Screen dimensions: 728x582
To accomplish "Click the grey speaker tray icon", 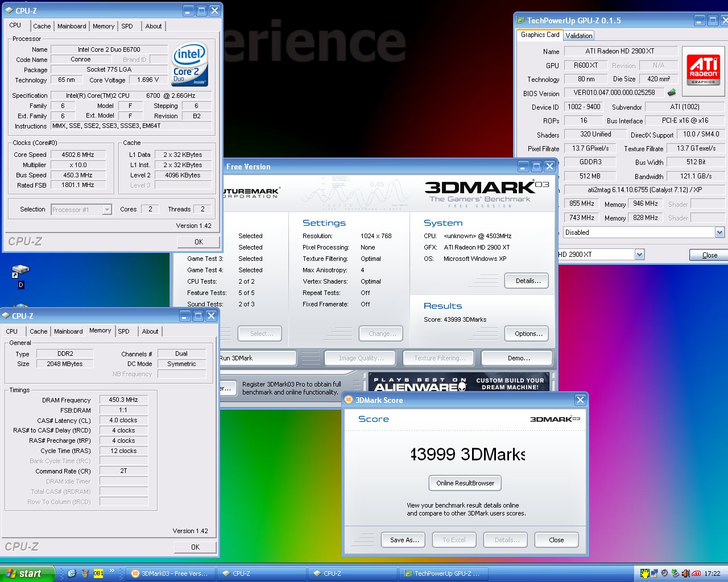I will coord(664,573).
